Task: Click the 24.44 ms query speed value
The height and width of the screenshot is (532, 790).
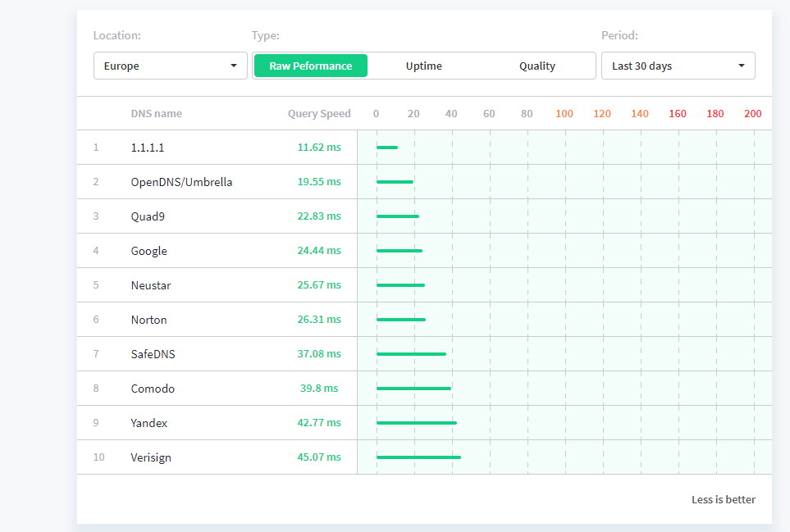Action: (x=319, y=250)
